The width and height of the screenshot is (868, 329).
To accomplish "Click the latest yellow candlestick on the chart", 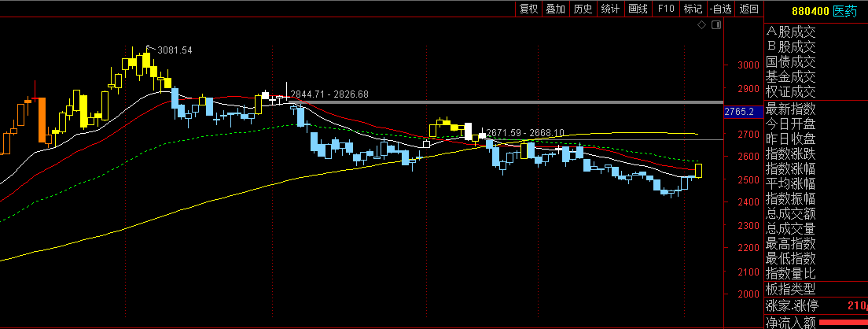I will (698, 170).
